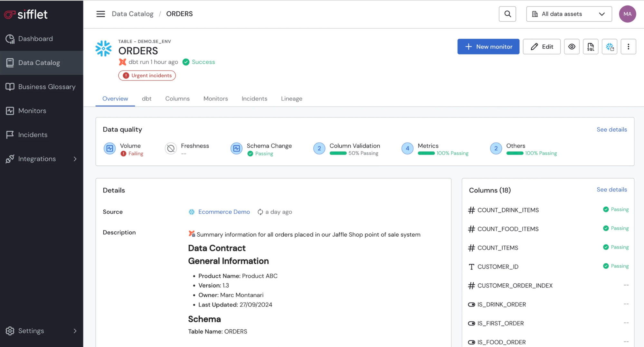
Task: Expand the Settings sidebar submenu
Action: 75,331
